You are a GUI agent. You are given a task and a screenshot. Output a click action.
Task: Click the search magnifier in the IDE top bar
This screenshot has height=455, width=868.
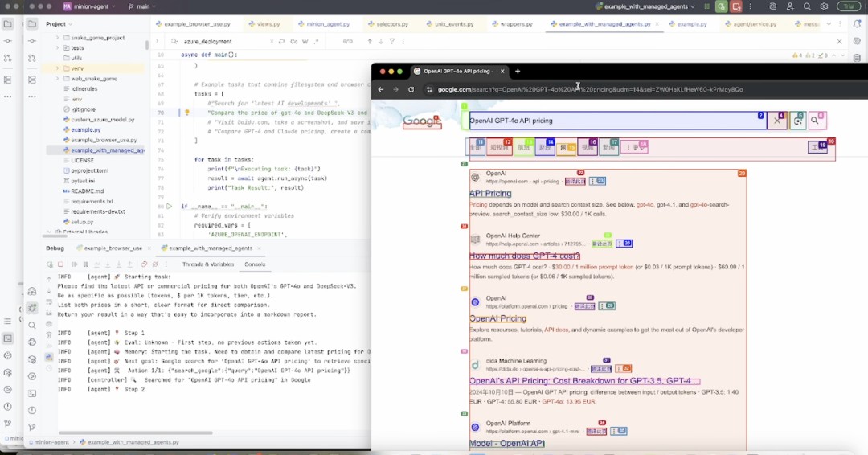coord(807,6)
